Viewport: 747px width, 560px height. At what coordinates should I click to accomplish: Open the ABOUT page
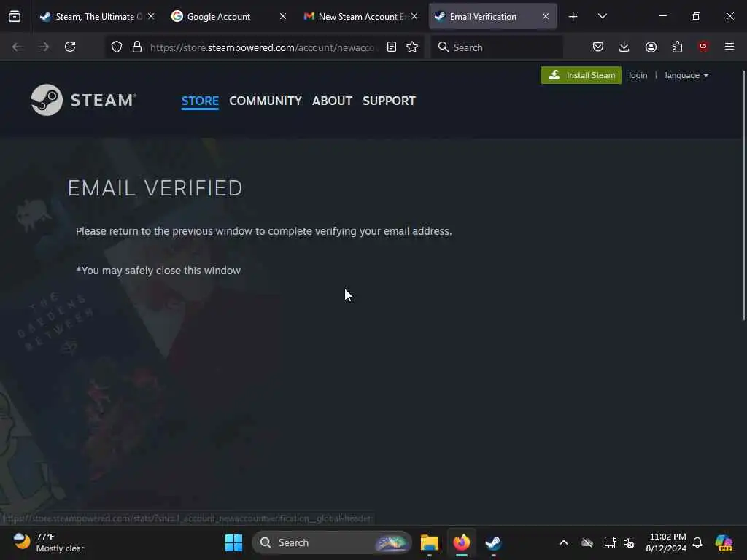pyautogui.click(x=332, y=101)
